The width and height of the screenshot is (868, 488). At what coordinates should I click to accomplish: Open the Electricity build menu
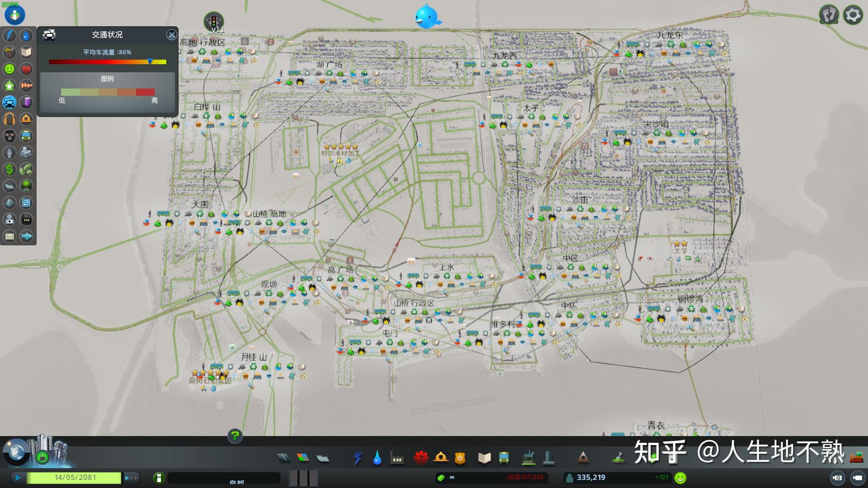click(x=358, y=458)
